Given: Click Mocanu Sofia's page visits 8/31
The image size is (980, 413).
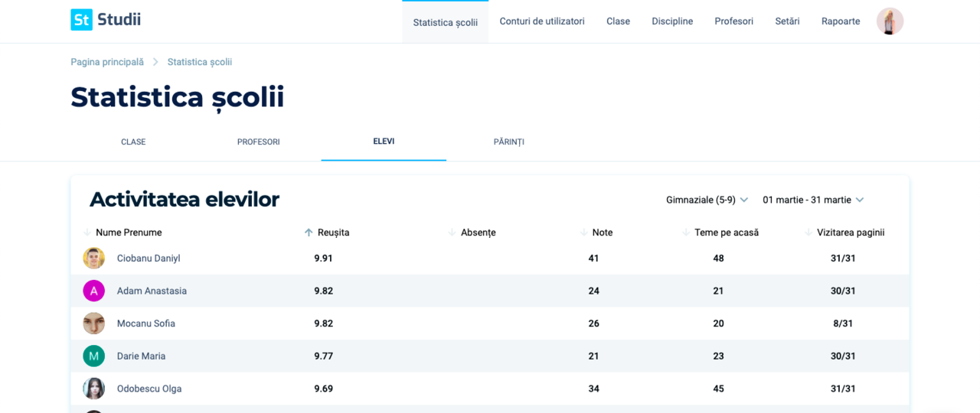Looking at the screenshot, I should [843, 324].
